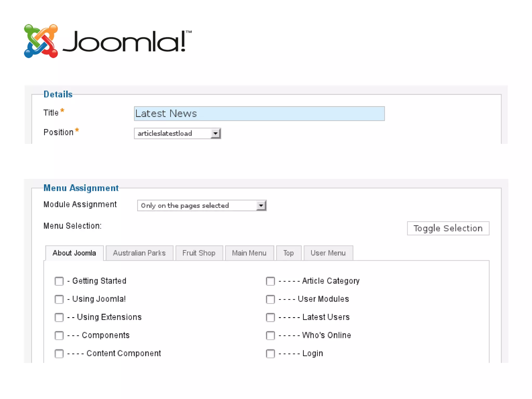
Task: Enable the User Modules checkbox
Action: (270, 299)
